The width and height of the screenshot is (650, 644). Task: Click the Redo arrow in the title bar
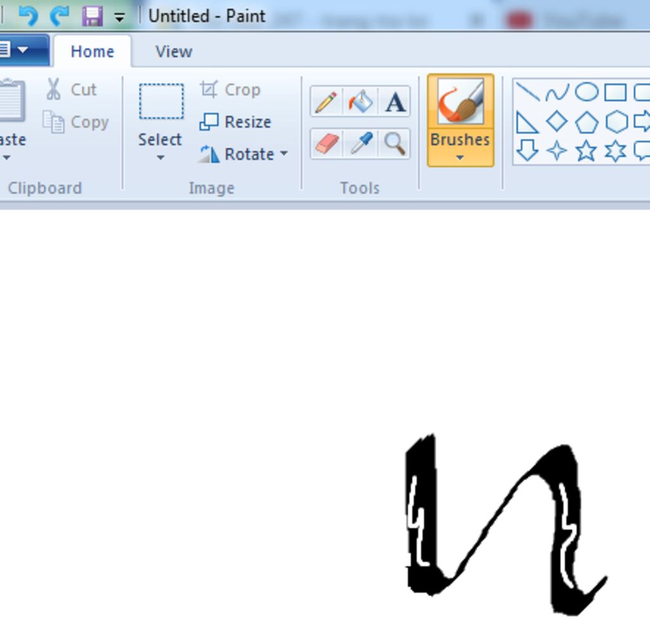tap(60, 16)
